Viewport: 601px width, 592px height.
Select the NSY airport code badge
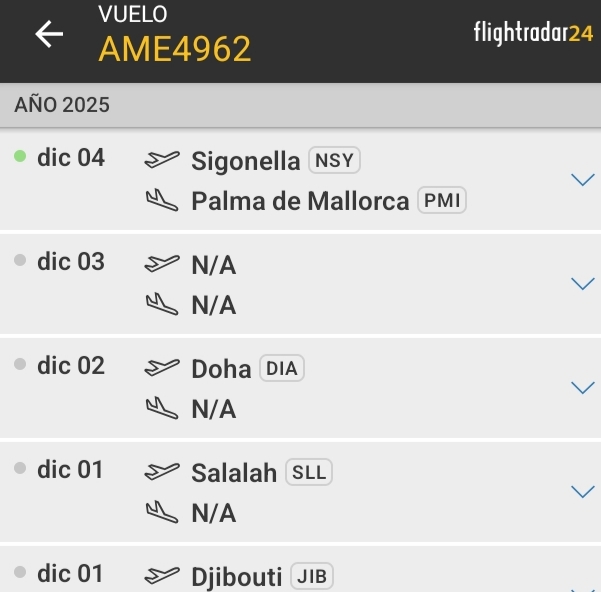[x=334, y=160]
